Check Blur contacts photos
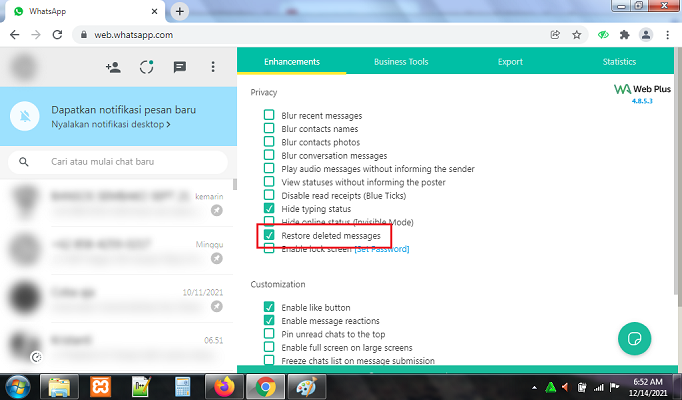Image resolution: width=682 pixels, height=400 pixels. (269, 142)
